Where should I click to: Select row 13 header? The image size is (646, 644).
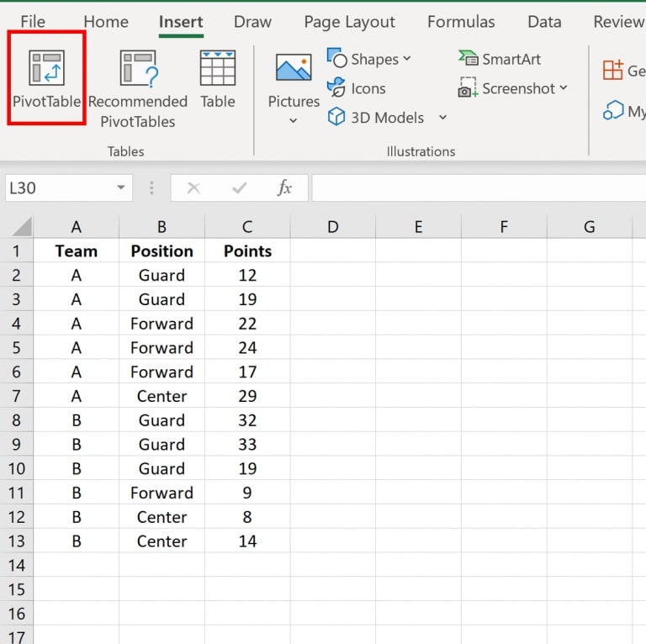click(x=17, y=541)
